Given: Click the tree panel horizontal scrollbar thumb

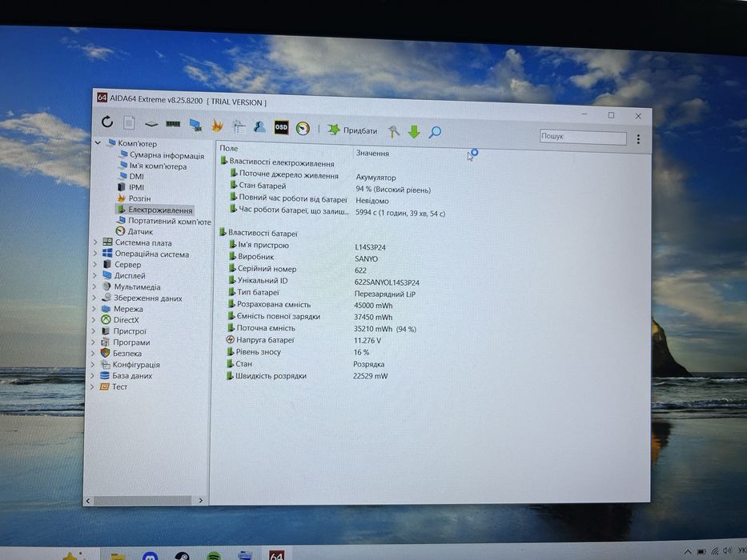Looking at the screenshot, I should tap(142, 501).
